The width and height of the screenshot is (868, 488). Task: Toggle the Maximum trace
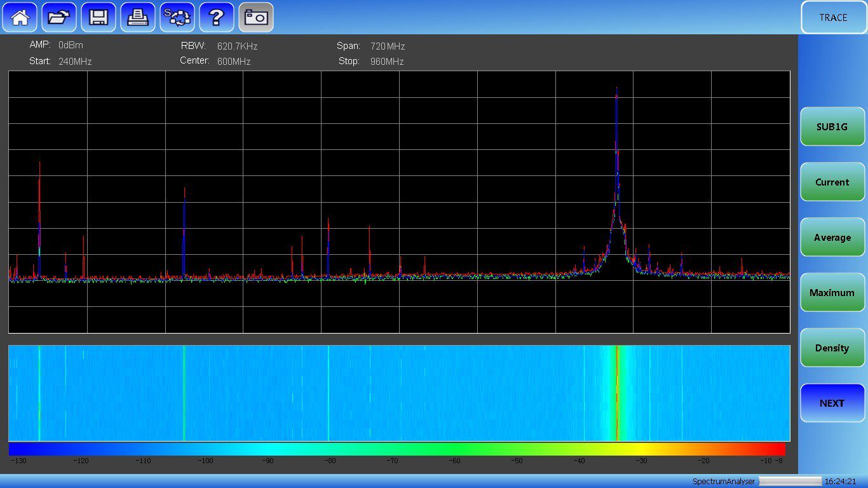click(832, 292)
